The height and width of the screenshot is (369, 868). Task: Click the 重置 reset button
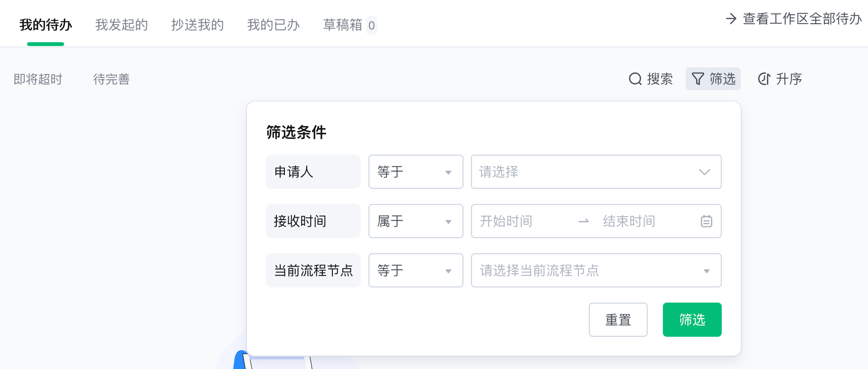[x=618, y=320]
